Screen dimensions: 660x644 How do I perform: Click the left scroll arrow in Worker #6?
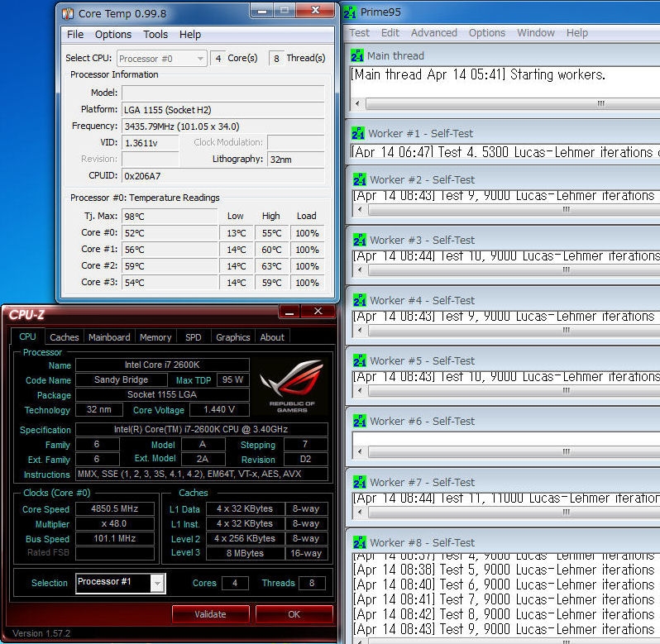(x=360, y=451)
